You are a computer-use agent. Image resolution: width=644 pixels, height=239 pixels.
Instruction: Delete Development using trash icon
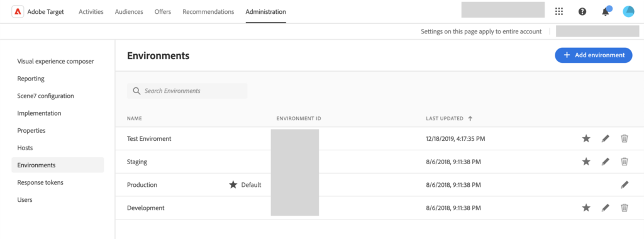click(625, 208)
